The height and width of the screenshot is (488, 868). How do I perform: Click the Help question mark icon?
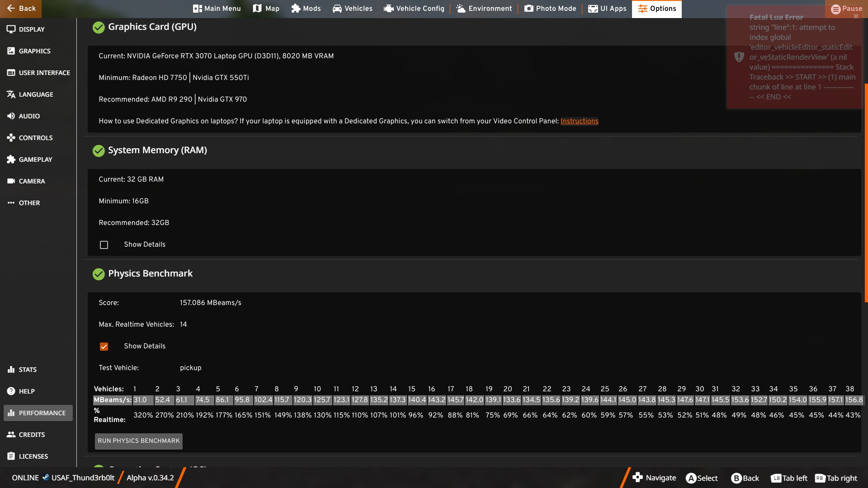tap(11, 391)
